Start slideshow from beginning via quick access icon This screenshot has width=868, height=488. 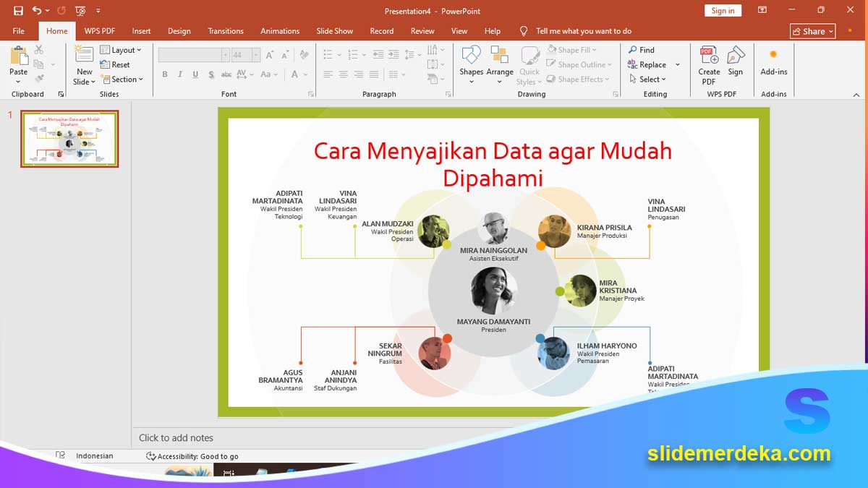[x=80, y=11]
